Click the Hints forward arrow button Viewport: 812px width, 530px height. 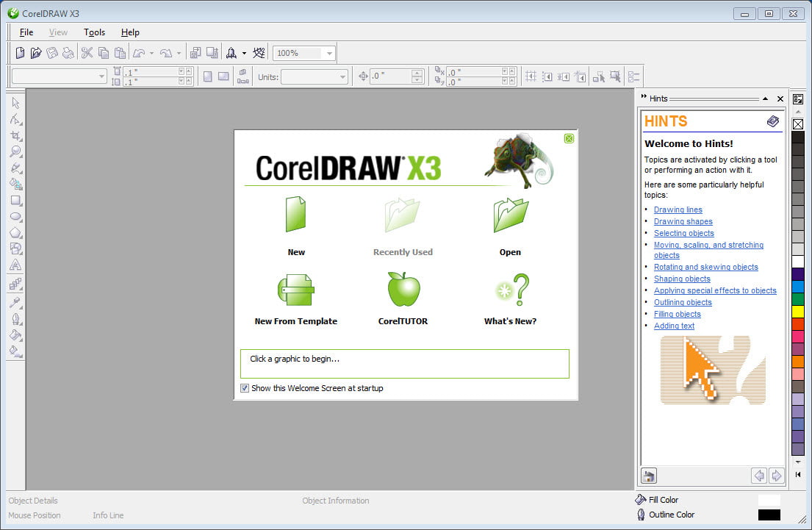click(x=776, y=476)
